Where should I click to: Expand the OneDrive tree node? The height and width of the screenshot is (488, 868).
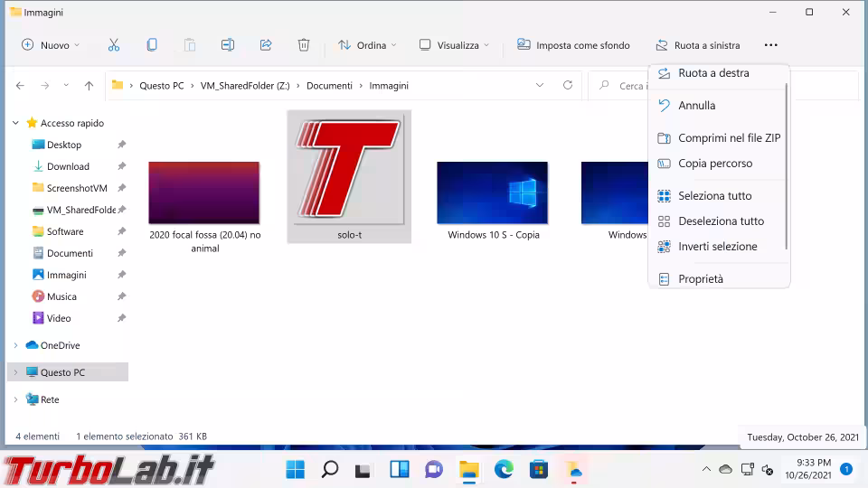15,345
